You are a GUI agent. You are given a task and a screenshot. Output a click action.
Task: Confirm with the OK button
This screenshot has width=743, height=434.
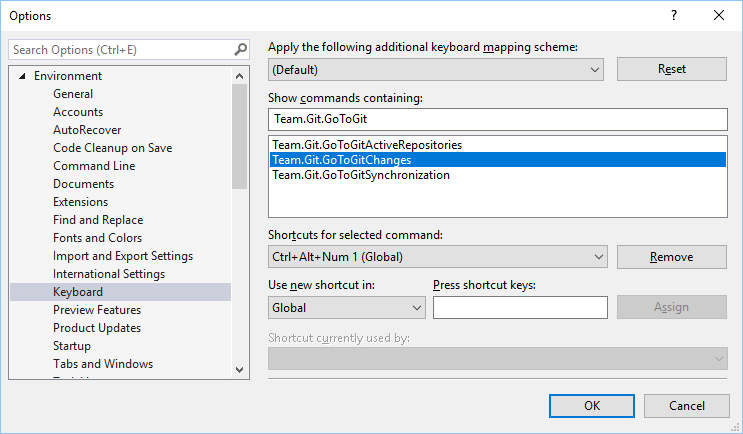pyautogui.click(x=592, y=406)
